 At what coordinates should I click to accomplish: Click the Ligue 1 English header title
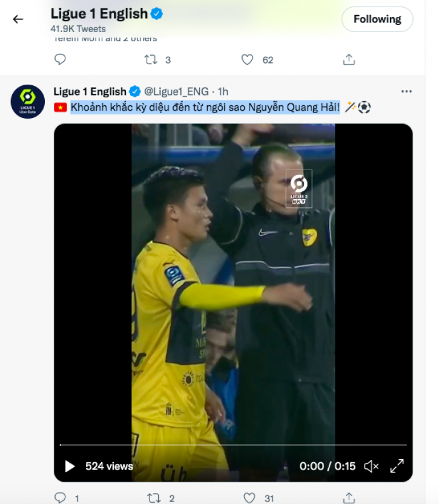click(x=99, y=13)
